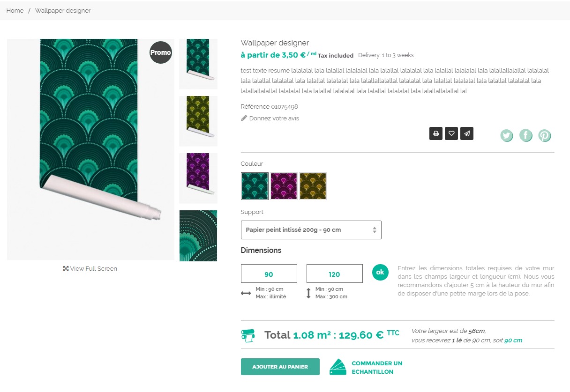
Task: Open View Full Screen link
Action: (90, 268)
